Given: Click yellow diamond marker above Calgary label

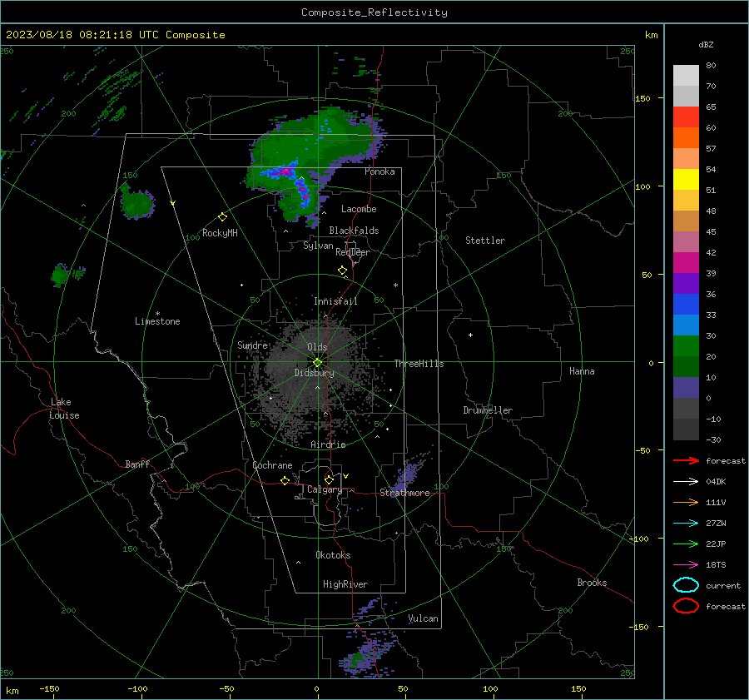Looking at the screenshot, I should tap(329, 479).
